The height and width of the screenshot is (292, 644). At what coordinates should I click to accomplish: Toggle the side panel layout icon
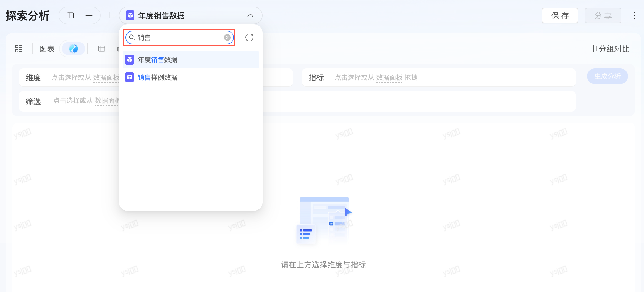coord(70,15)
